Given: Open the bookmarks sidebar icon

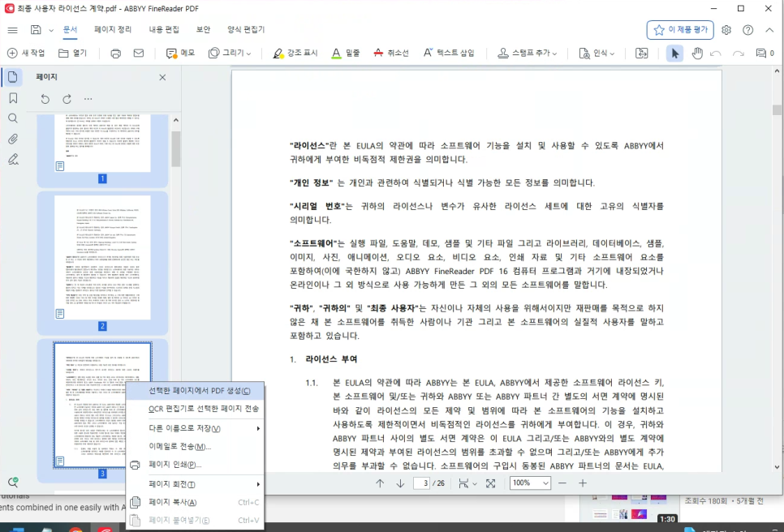Looking at the screenshot, I should pyautogui.click(x=13, y=98).
